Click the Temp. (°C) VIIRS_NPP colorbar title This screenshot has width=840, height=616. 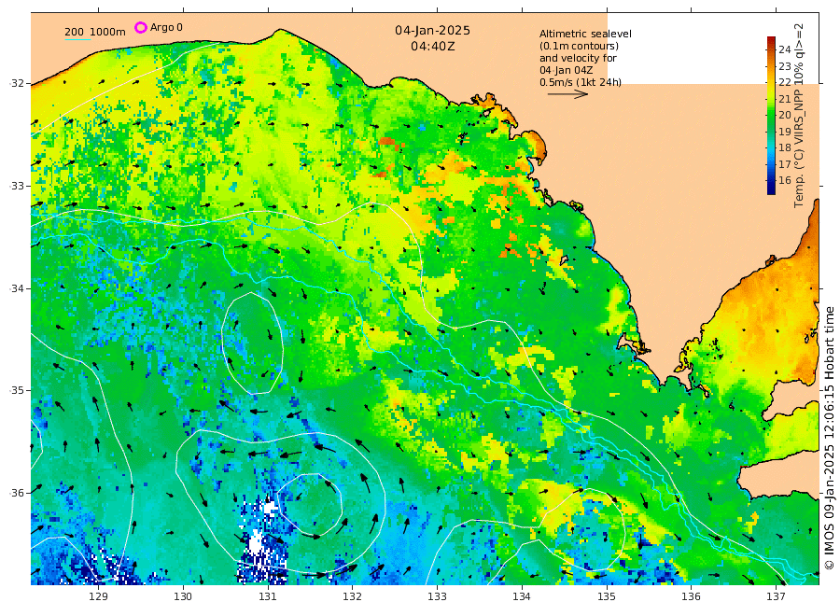(x=799, y=115)
